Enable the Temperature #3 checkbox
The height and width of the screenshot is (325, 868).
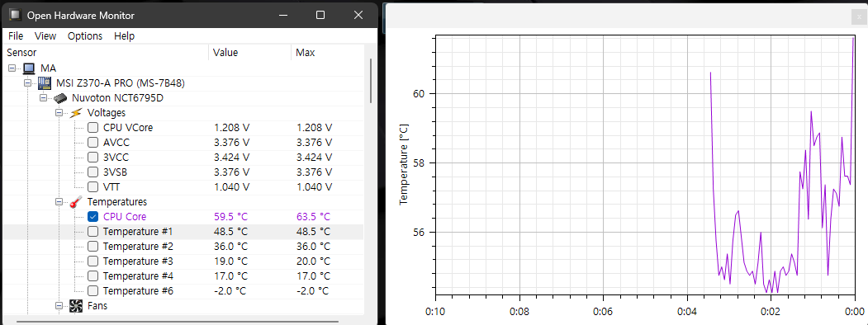pyautogui.click(x=92, y=261)
